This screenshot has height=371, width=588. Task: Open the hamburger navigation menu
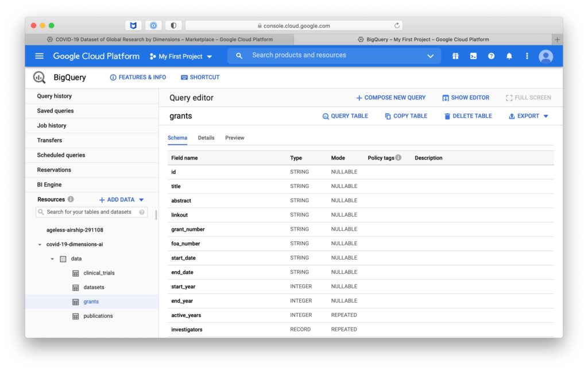[39, 56]
